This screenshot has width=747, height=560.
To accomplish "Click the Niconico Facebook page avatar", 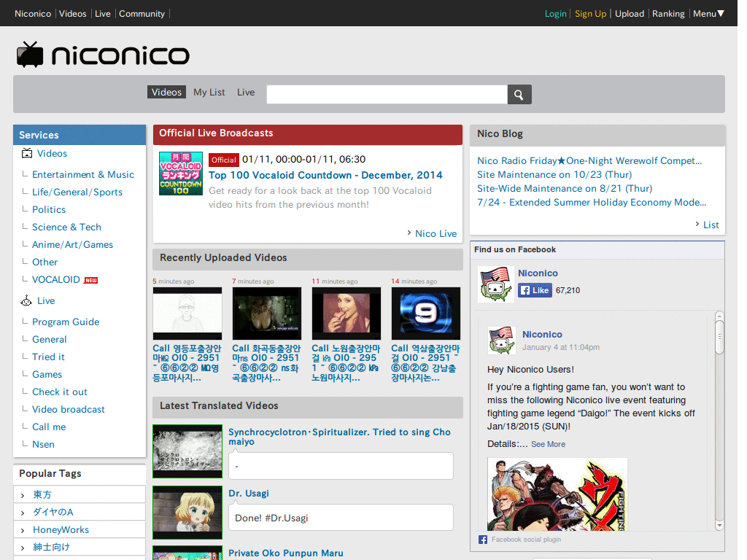I will click(496, 284).
